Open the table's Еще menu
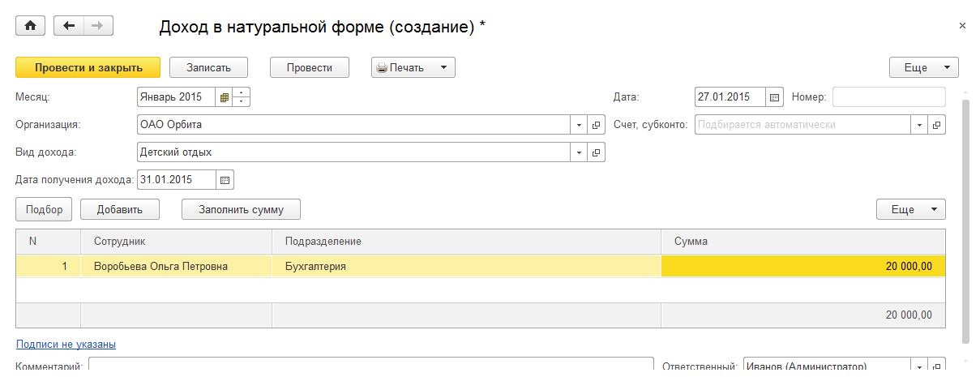This screenshot has width=980, height=377. pyautogui.click(x=910, y=209)
